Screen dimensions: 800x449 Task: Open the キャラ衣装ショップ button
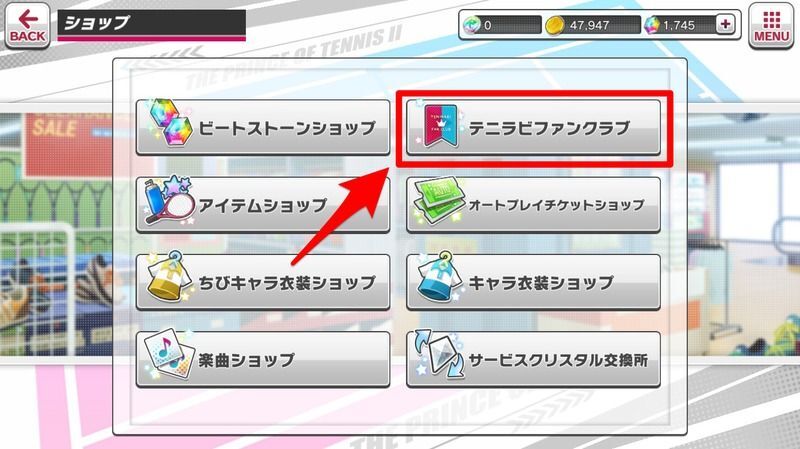(533, 282)
